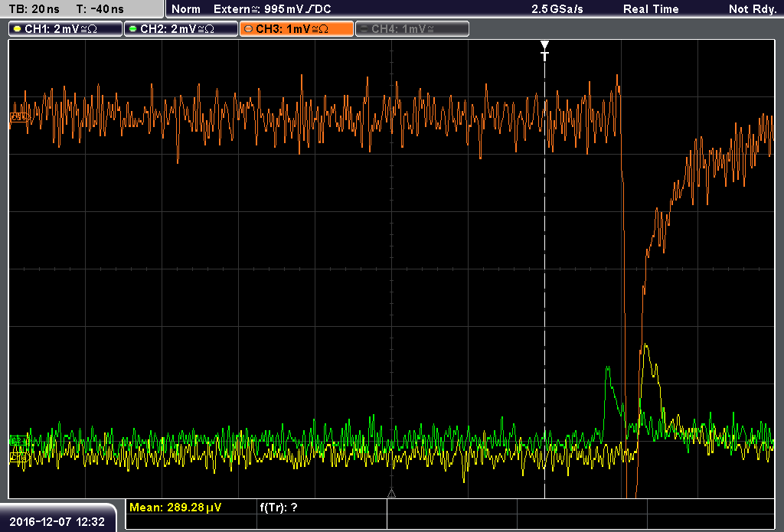Click the Norm trigger mode label
The image size is (784, 532).
tap(185, 9)
